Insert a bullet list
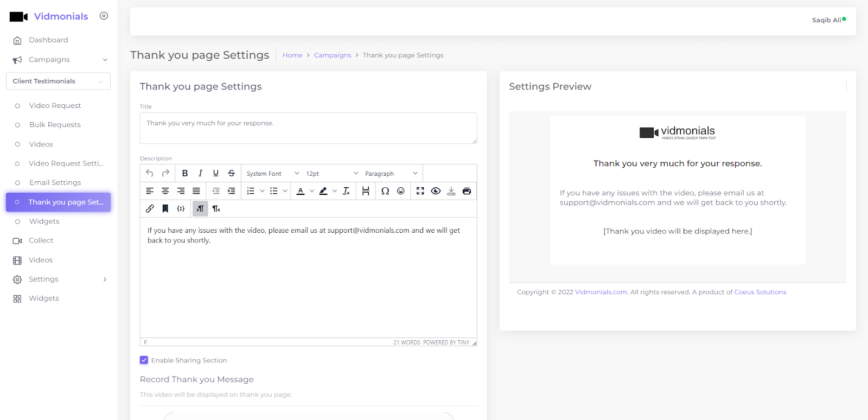Viewport: 868px width, 420px height. pos(274,191)
